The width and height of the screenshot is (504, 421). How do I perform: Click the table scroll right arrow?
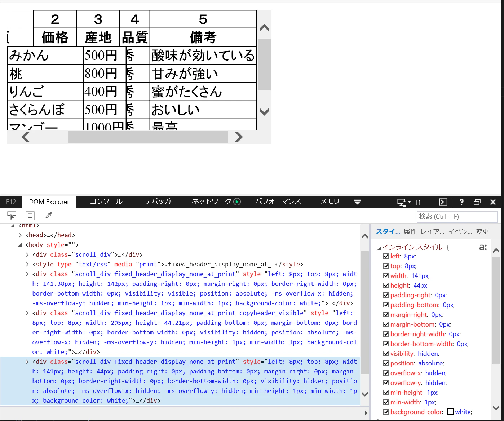[x=239, y=137]
